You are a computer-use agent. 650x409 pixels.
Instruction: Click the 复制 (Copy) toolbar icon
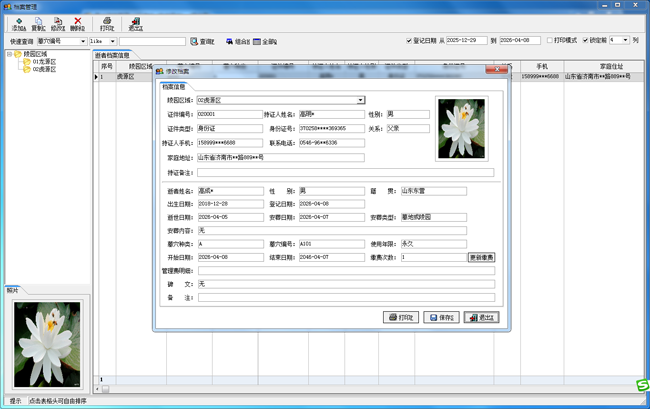click(x=38, y=23)
